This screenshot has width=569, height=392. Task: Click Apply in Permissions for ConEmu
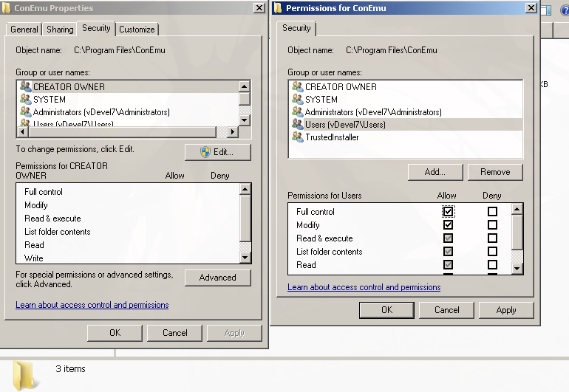506,310
